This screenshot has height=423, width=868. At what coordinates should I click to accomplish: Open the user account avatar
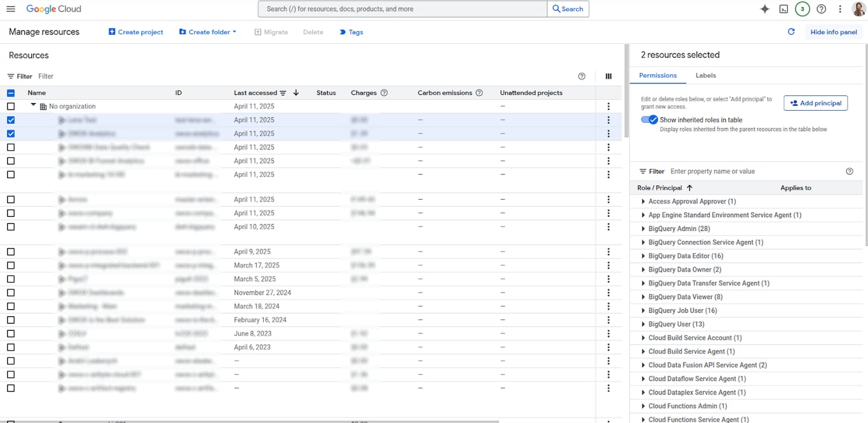click(858, 9)
